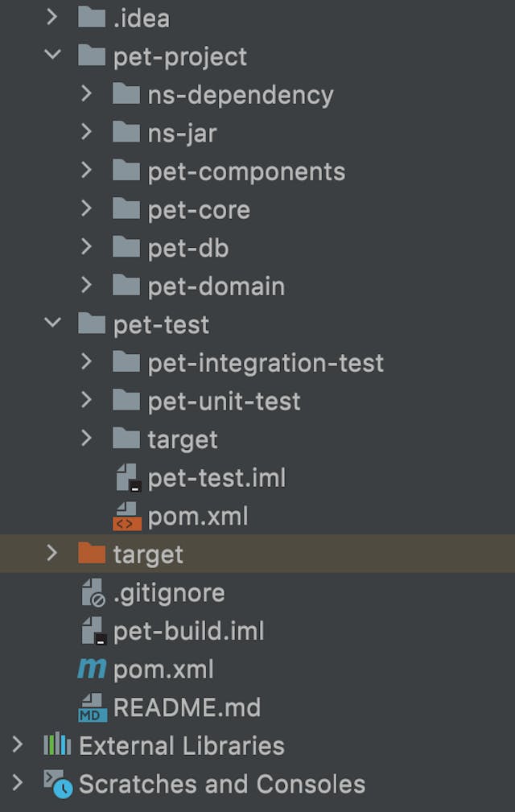Click the Scratches and Consoles icon
515x812 pixels.
click(58, 783)
